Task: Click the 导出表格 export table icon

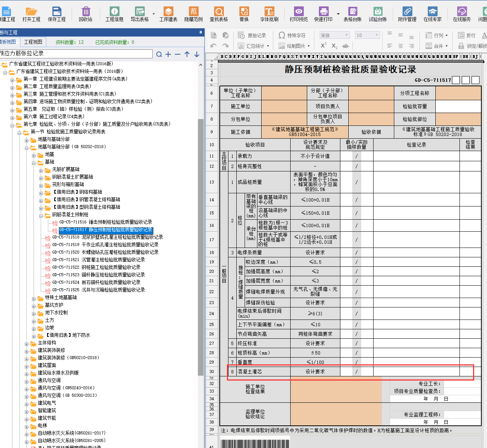Action: coord(139,14)
